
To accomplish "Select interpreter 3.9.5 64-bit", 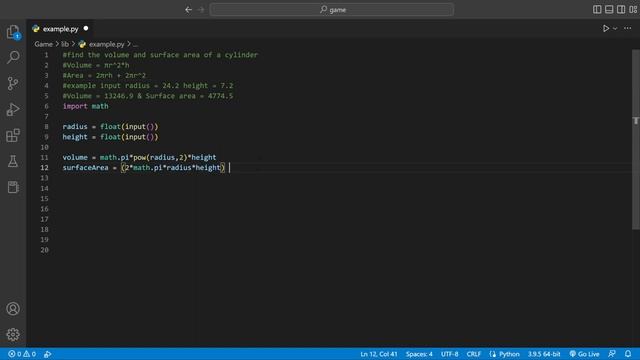I will pyautogui.click(x=544, y=354).
